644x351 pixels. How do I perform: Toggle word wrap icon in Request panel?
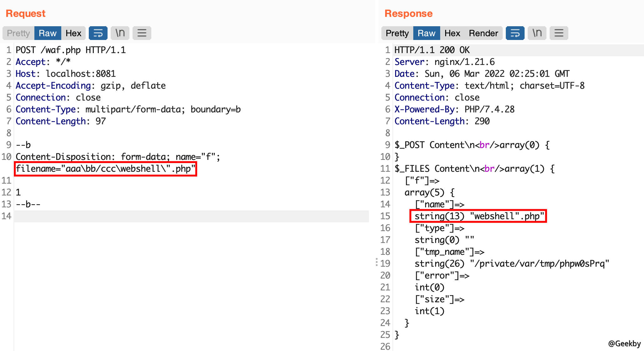pos(98,33)
